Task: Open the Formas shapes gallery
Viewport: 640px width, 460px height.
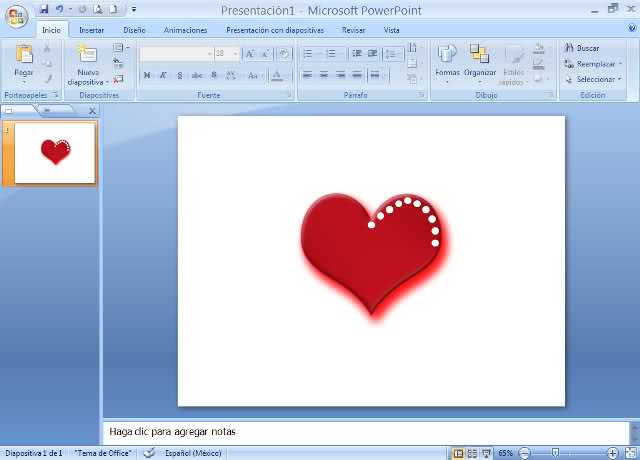Action: pyautogui.click(x=447, y=63)
